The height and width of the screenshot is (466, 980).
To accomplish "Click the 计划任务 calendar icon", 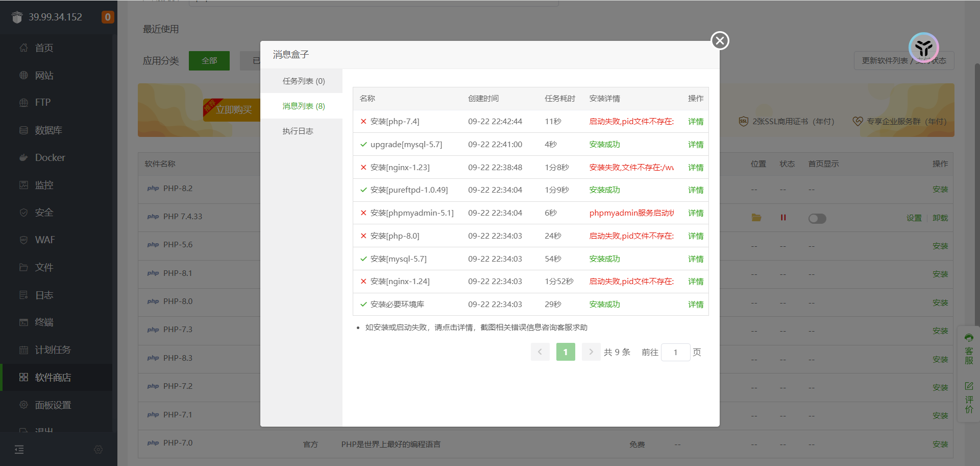I will pos(23,350).
